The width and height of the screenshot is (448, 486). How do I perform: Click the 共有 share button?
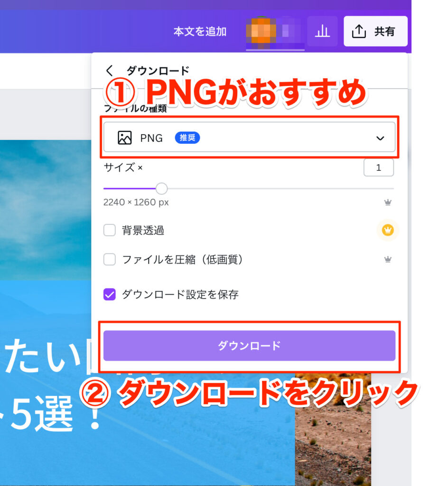375,31
